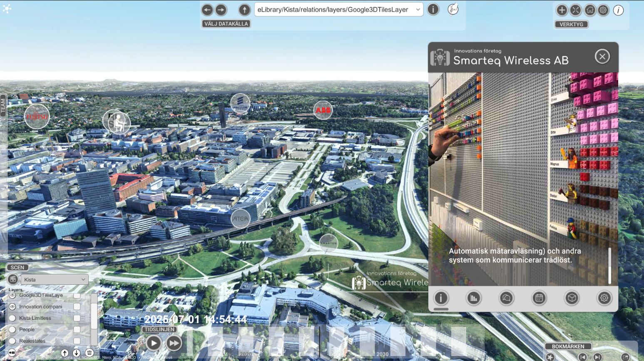Image resolution: width=644 pixels, height=361 pixels.
Task: Click the SCEN label button
Action: click(x=17, y=267)
